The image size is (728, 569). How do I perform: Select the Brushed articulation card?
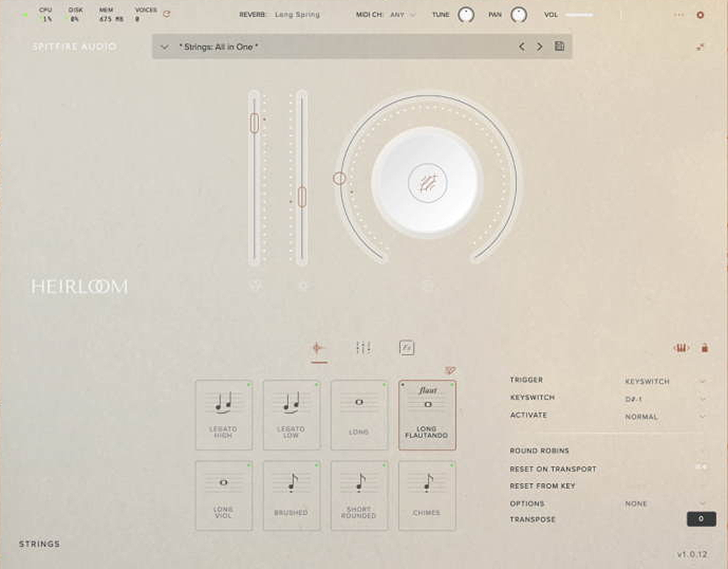[x=291, y=495]
